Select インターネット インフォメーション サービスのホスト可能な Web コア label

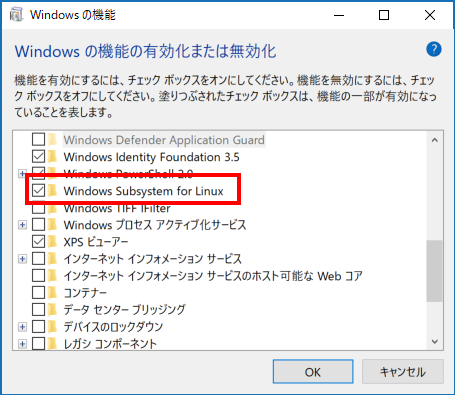click(213, 276)
